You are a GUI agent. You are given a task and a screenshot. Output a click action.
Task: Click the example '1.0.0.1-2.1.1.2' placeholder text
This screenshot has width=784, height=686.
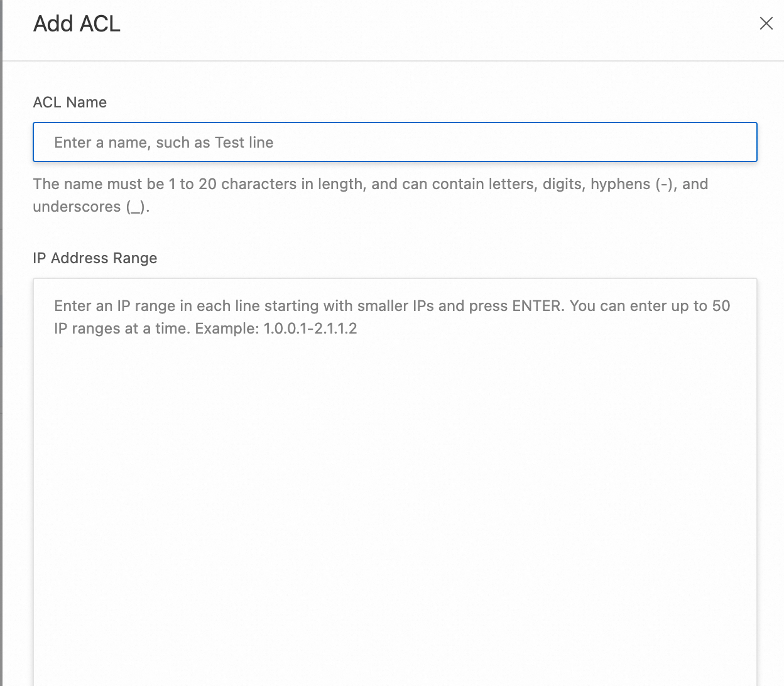click(x=310, y=329)
